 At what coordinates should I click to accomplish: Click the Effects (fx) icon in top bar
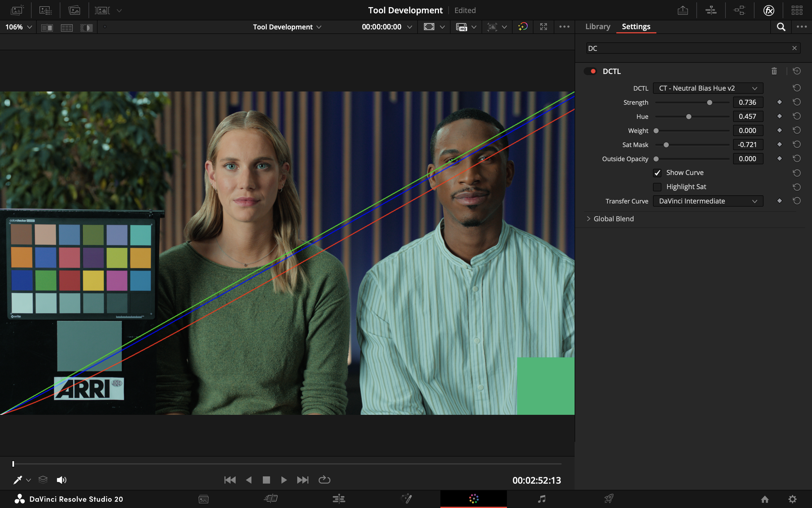(x=768, y=10)
